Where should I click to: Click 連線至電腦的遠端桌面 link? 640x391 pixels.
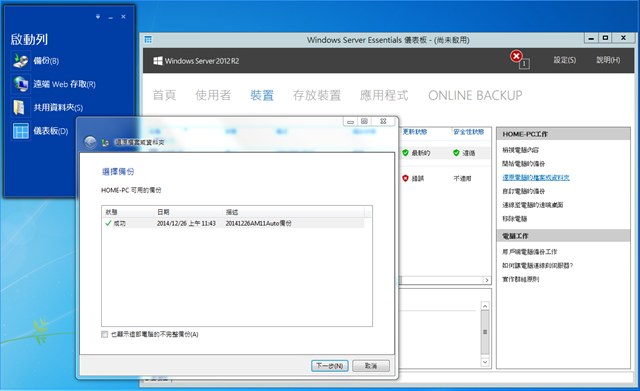click(533, 205)
